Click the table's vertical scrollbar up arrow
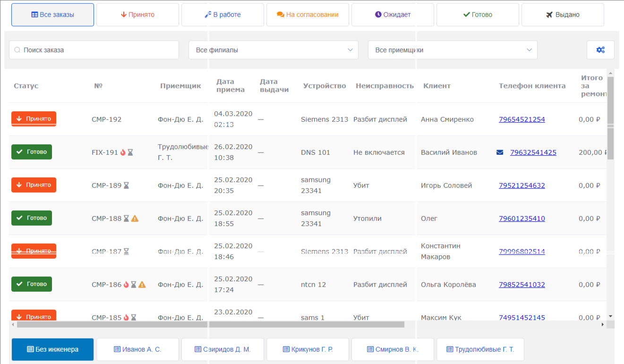This screenshot has height=364, width=624. pos(610,74)
